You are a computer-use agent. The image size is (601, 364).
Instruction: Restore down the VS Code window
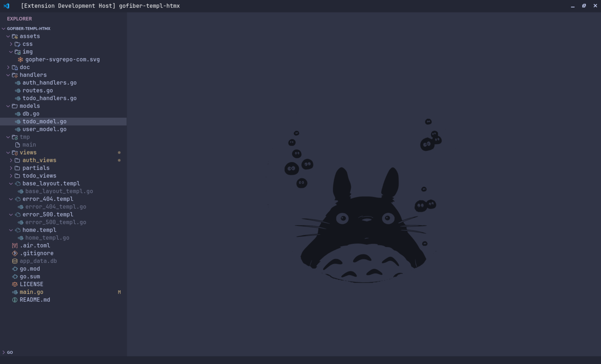coord(584,6)
